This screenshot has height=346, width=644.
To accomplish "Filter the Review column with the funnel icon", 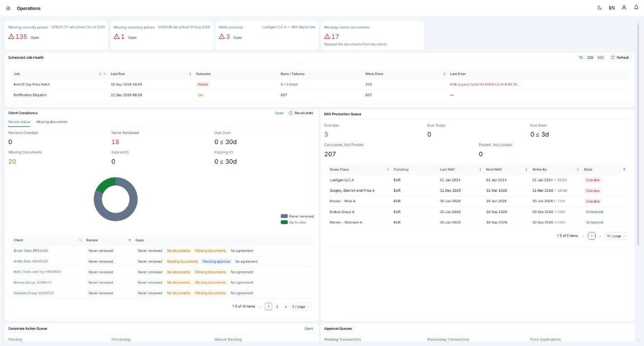I will [130, 240].
